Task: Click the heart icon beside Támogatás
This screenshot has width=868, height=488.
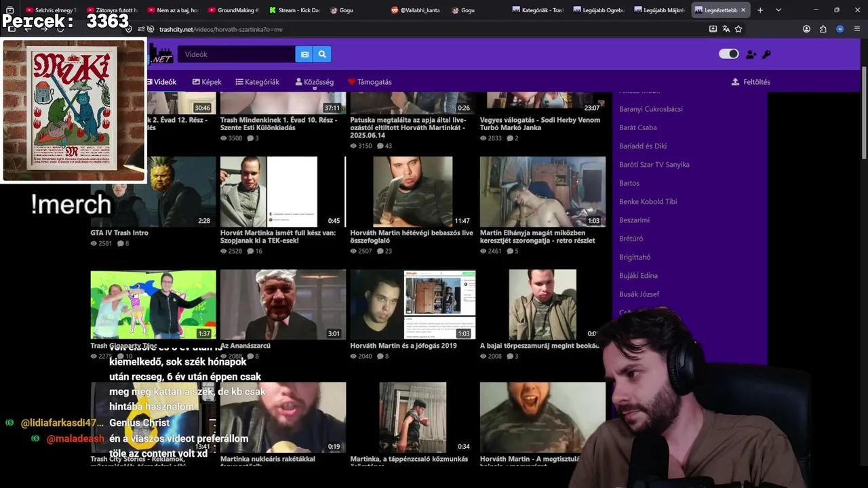Action: (351, 82)
